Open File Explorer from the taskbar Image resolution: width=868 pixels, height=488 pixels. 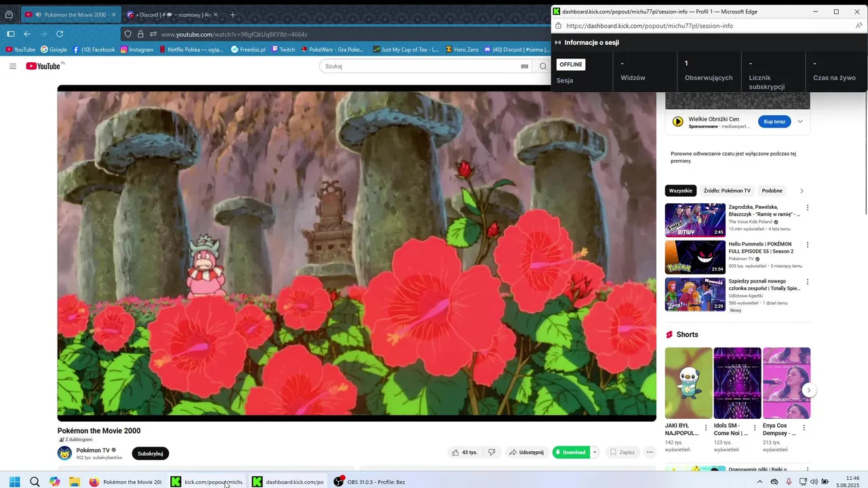tap(75, 482)
